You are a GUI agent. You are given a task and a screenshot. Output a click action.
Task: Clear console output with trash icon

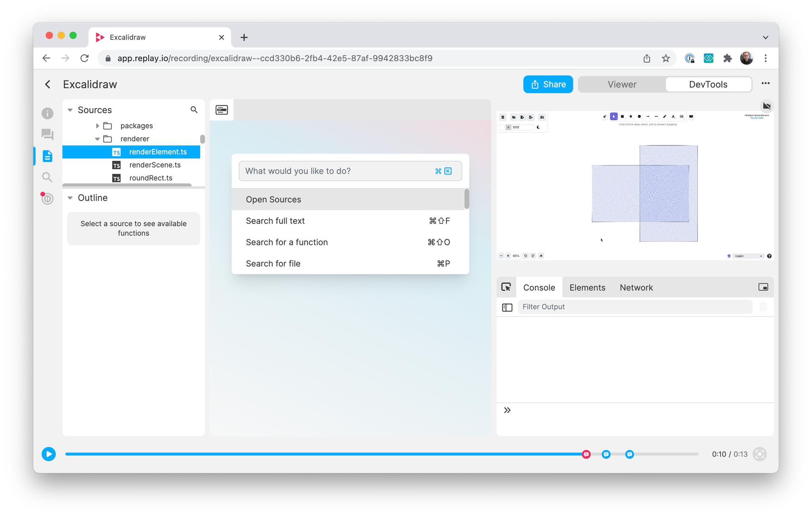(763, 307)
